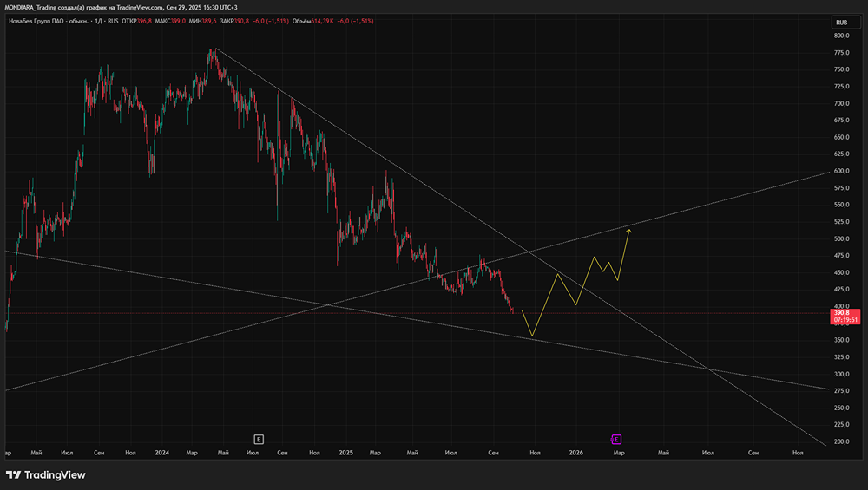Click the 700,0 price axis label

point(841,103)
